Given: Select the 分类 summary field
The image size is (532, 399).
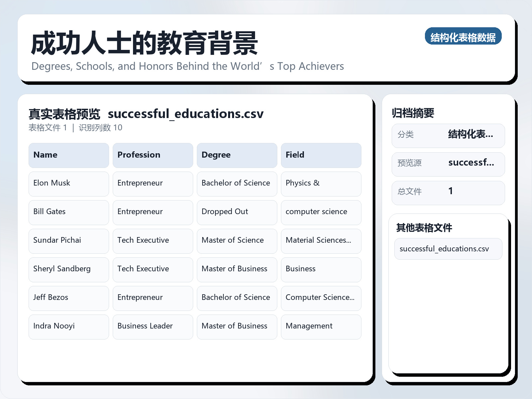Looking at the screenshot, I should tap(448, 135).
